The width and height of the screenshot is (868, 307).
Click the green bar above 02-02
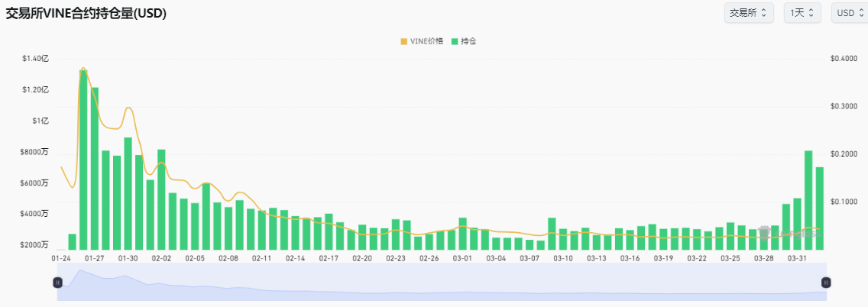click(x=161, y=199)
